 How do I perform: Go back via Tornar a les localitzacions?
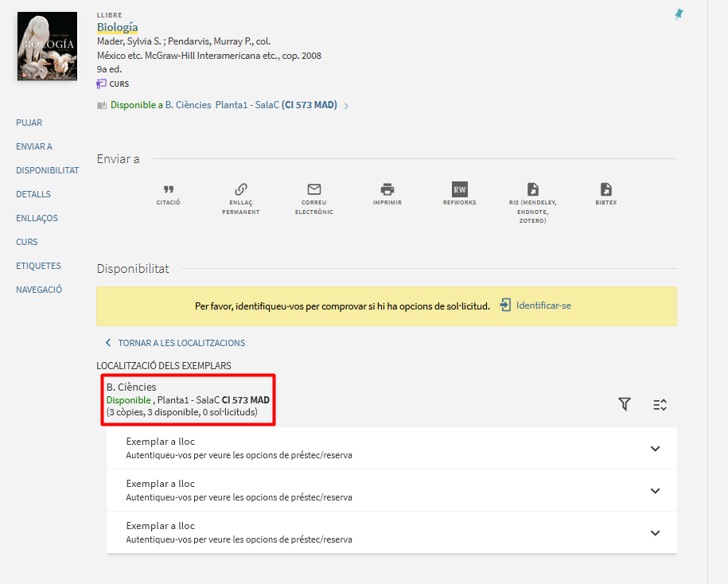[x=175, y=343]
